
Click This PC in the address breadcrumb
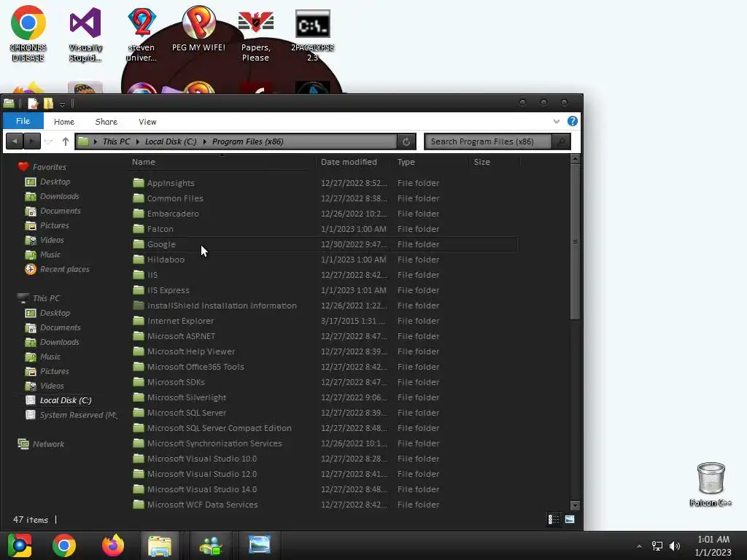116,141
